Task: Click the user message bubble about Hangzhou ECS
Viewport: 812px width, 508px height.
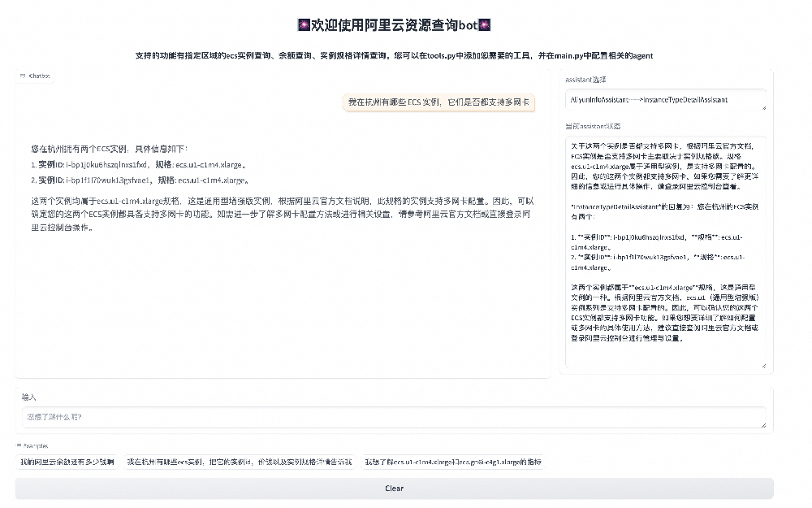Action: [438, 102]
